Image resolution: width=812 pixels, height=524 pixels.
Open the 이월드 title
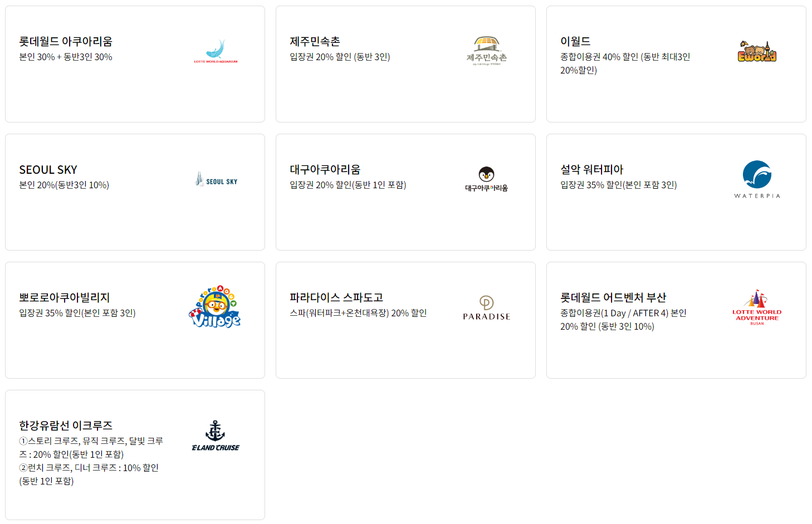point(575,41)
